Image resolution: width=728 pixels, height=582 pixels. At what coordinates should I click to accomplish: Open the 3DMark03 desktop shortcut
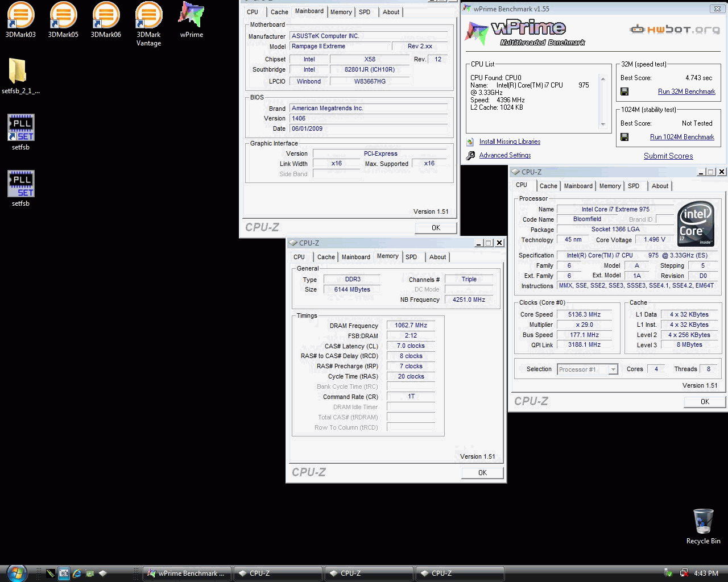point(20,20)
